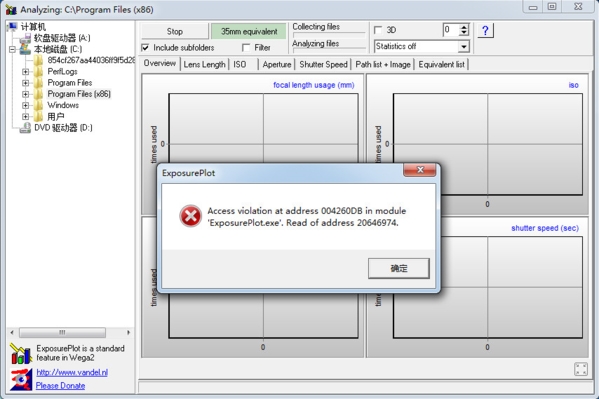Select the Program Files (x86) tree item
599x399 pixels.
coord(79,94)
